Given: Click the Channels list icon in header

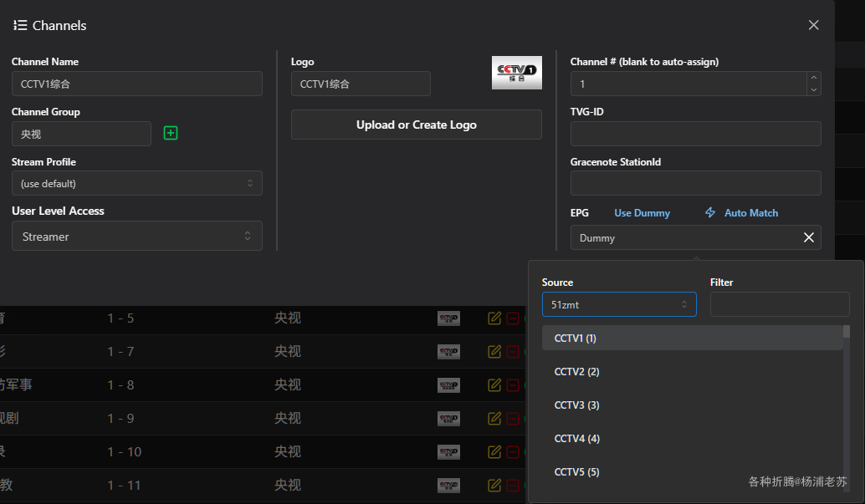Looking at the screenshot, I should 20,25.
